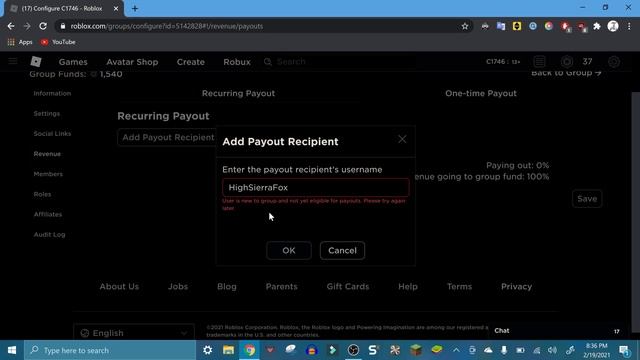Open a new Chrome tab
The height and width of the screenshot is (360, 640).
point(135,8)
